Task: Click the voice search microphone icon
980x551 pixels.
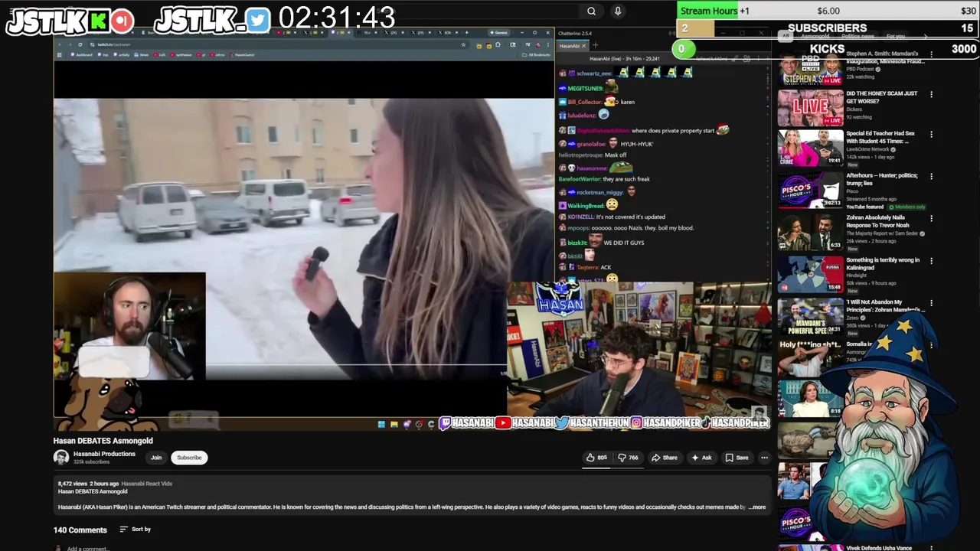Action: [x=617, y=11]
